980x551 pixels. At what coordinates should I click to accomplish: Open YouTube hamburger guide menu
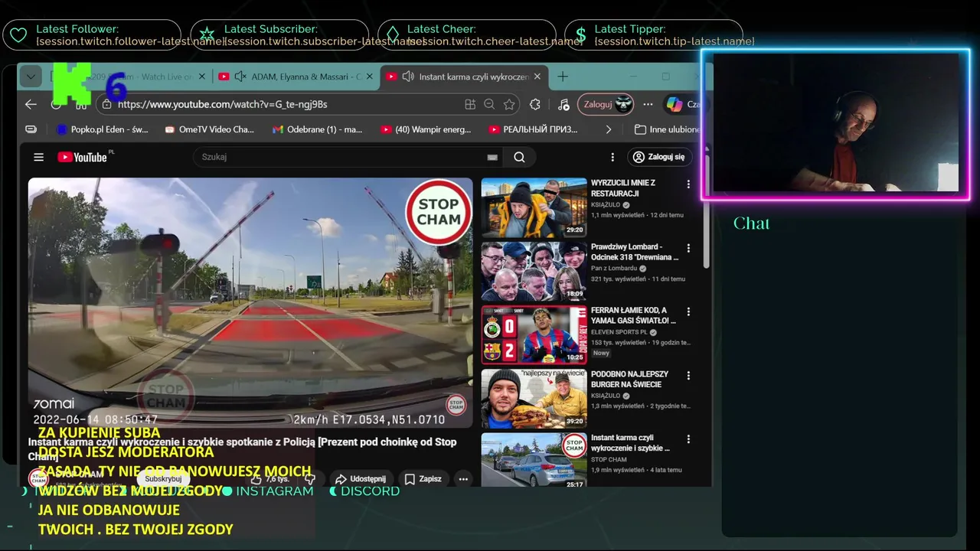pyautogui.click(x=38, y=157)
